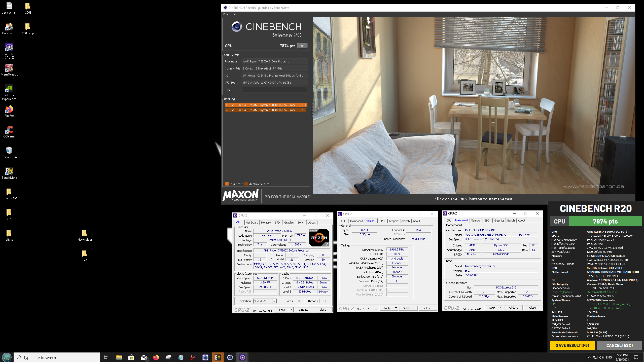Click the purple CPU-Z taskbar icon
Viewport: 644px width, 362px height.
[x=242, y=357]
